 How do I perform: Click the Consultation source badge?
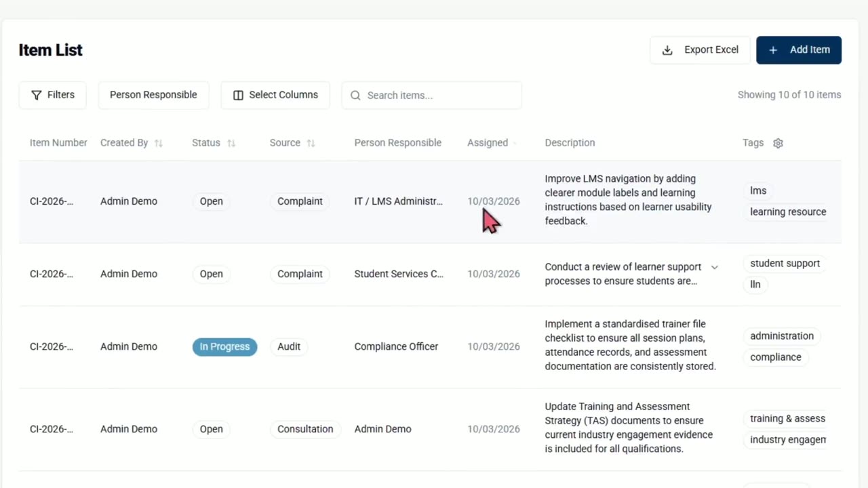tap(305, 429)
